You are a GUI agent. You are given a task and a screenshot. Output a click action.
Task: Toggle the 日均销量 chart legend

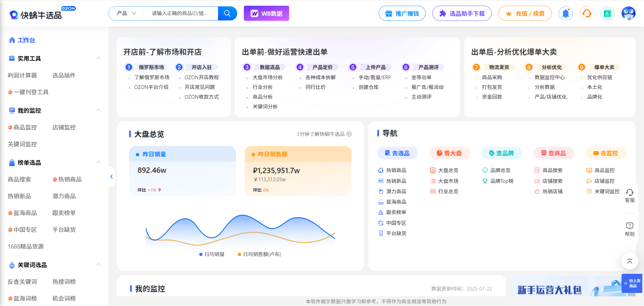tap(211, 254)
